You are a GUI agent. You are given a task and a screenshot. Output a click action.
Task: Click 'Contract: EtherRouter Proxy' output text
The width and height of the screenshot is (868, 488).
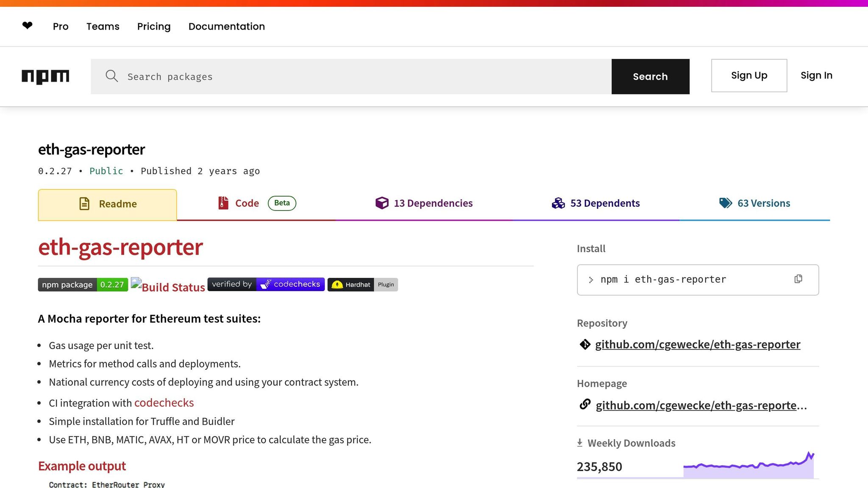107,484
